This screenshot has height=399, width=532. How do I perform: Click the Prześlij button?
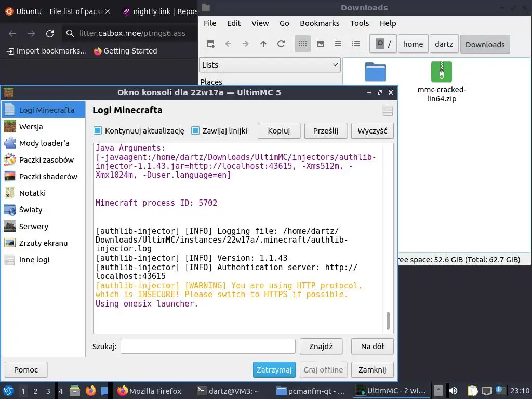326,131
